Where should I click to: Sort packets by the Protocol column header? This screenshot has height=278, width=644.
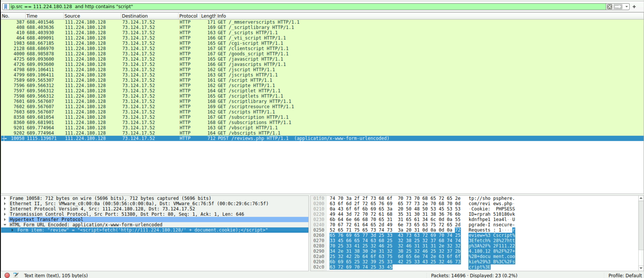(x=189, y=16)
